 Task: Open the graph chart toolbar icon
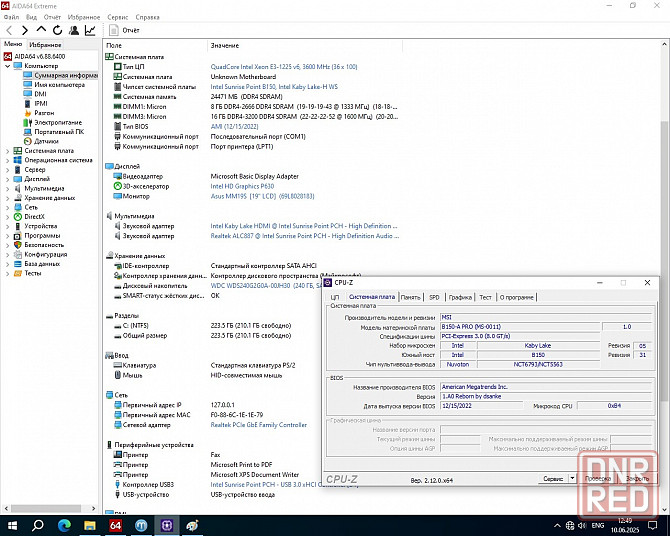pyautogui.click(x=90, y=30)
